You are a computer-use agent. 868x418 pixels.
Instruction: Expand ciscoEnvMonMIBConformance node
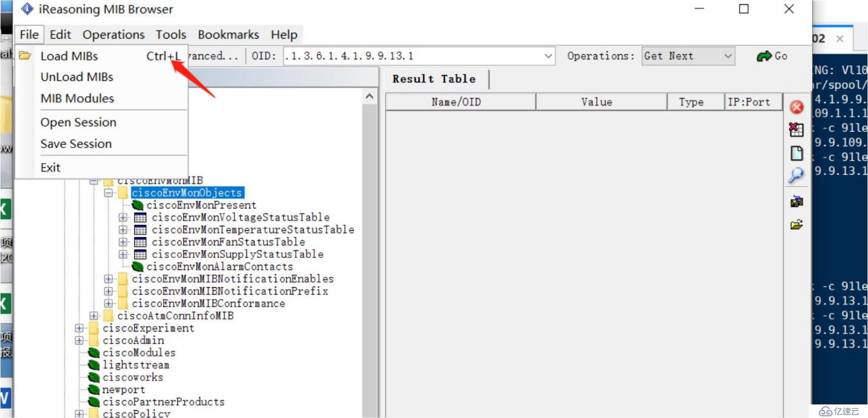(108, 303)
